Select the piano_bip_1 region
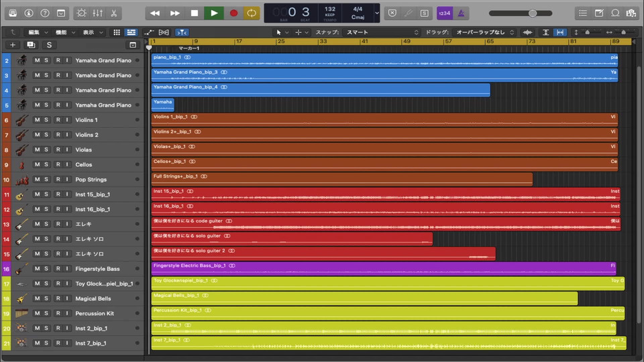 point(384,60)
